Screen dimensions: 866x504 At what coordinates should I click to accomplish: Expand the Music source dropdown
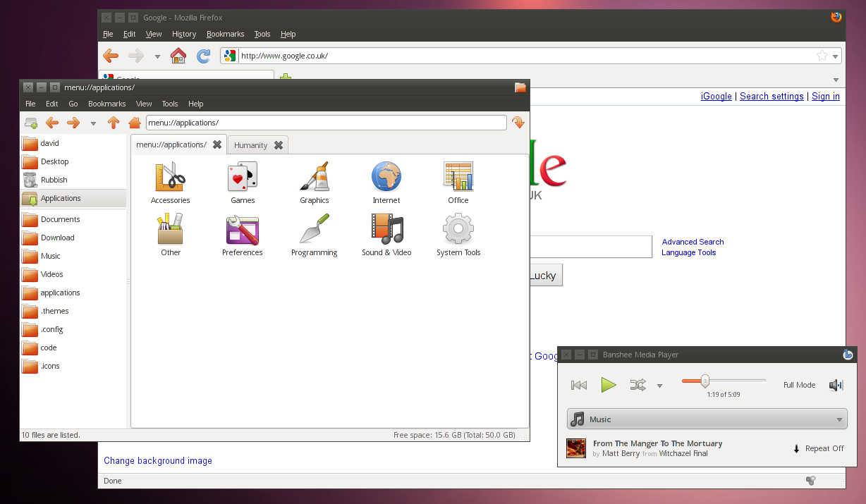(707, 419)
